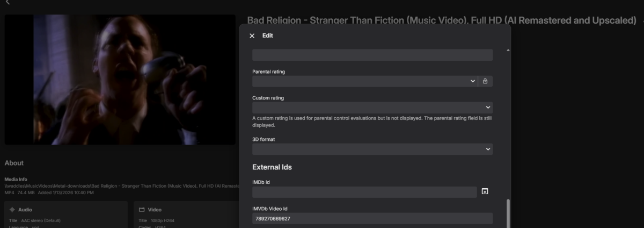The width and height of the screenshot is (644, 228).
Task: Close the Edit dialog with the X
Action: 252,36
